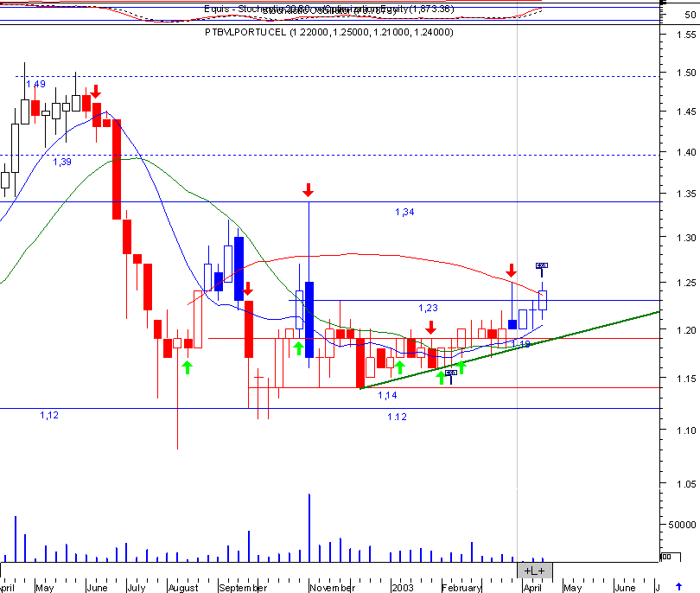The image size is (700, 593).
Task: Click the blue up arrow at the chart's corner
Action: coord(679,587)
